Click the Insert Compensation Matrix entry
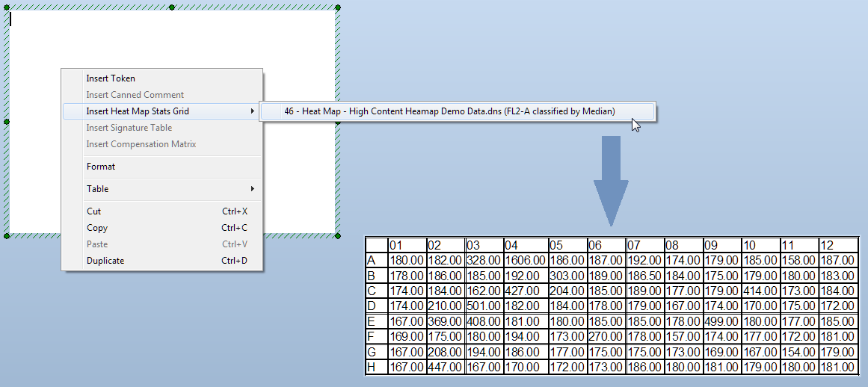 [141, 144]
